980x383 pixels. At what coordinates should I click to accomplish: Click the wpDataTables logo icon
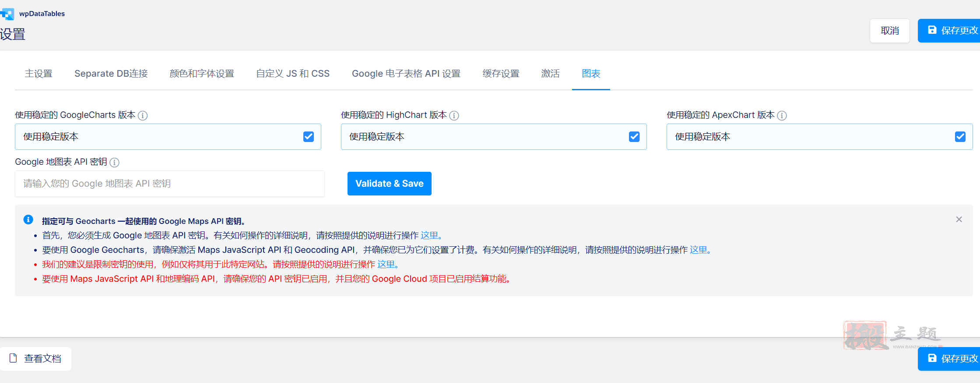[x=7, y=14]
